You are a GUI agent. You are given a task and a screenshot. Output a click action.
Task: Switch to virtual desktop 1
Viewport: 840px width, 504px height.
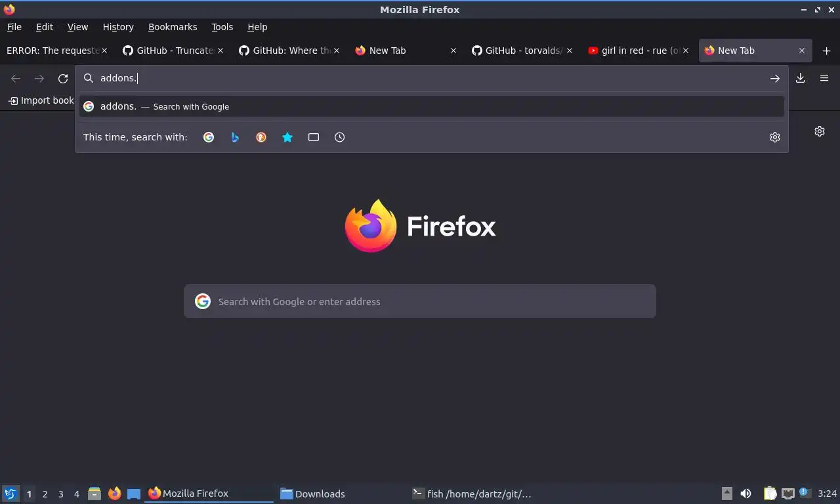[29, 493]
